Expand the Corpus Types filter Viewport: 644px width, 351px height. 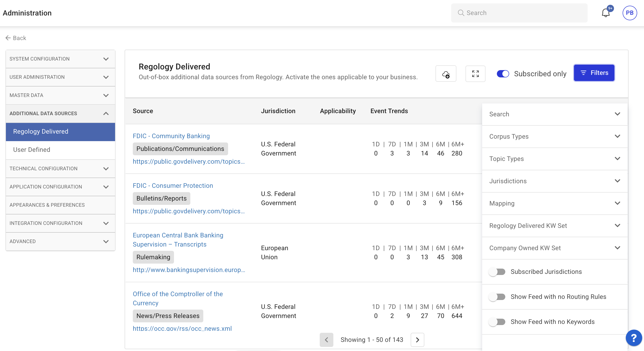coord(554,136)
